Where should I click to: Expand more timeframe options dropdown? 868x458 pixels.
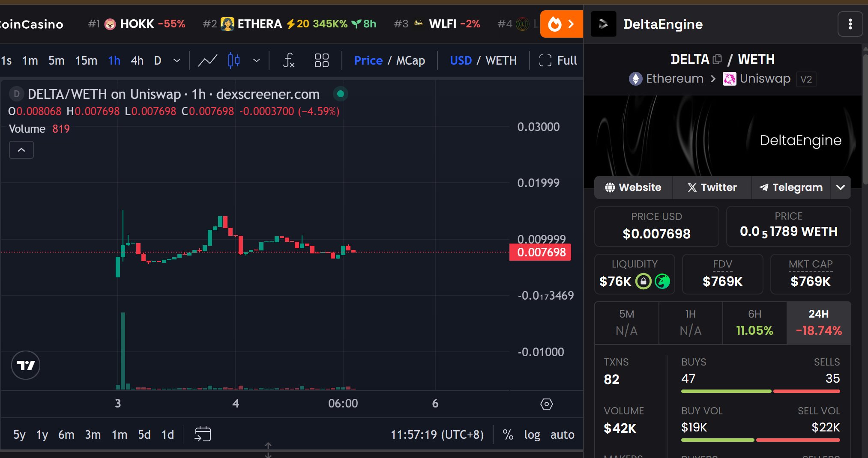click(177, 60)
